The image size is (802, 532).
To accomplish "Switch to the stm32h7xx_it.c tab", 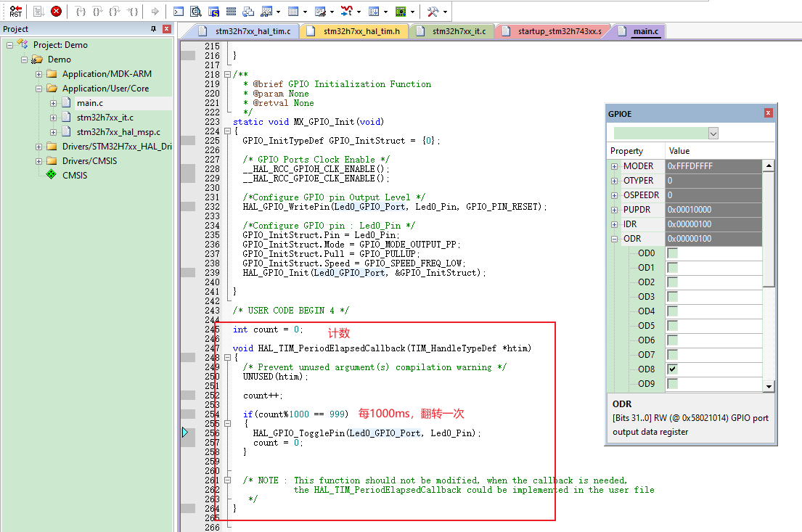I will pos(452,31).
